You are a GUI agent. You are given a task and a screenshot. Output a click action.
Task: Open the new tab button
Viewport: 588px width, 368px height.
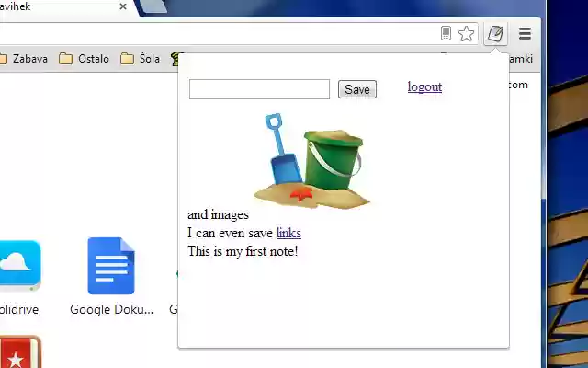[x=153, y=6]
